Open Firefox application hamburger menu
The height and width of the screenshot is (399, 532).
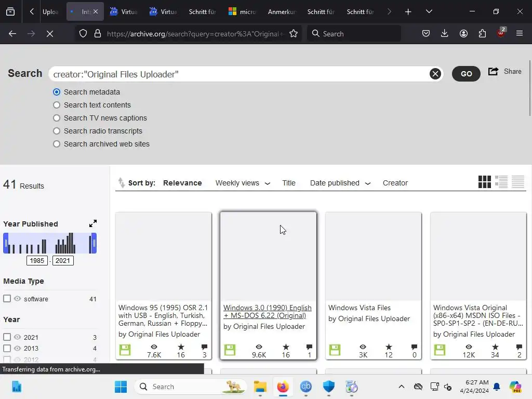point(520,33)
